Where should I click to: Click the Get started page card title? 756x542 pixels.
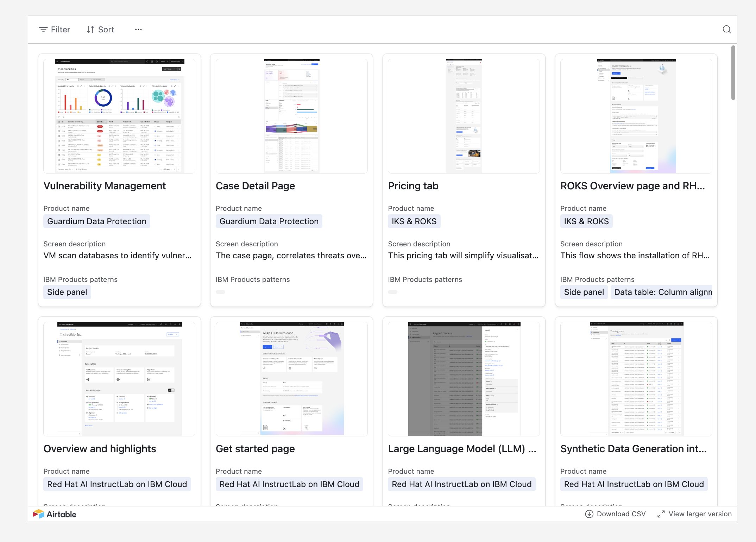(x=255, y=449)
